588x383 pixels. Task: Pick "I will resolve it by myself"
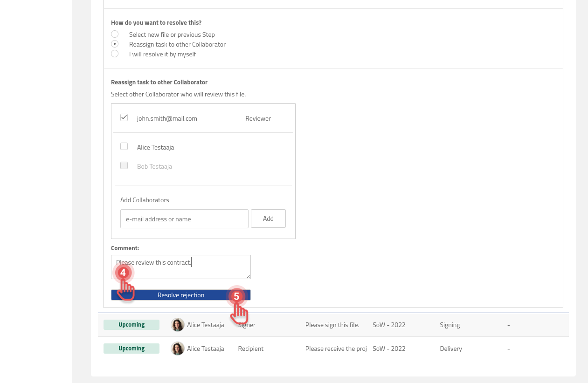[115, 54]
